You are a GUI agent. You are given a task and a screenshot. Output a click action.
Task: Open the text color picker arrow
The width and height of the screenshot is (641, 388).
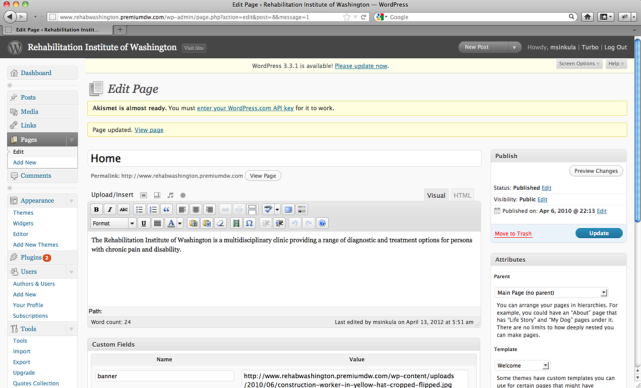point(180,223)
